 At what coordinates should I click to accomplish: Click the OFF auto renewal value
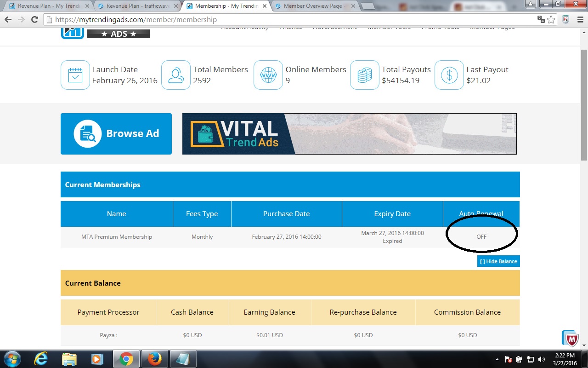(481, 237)
